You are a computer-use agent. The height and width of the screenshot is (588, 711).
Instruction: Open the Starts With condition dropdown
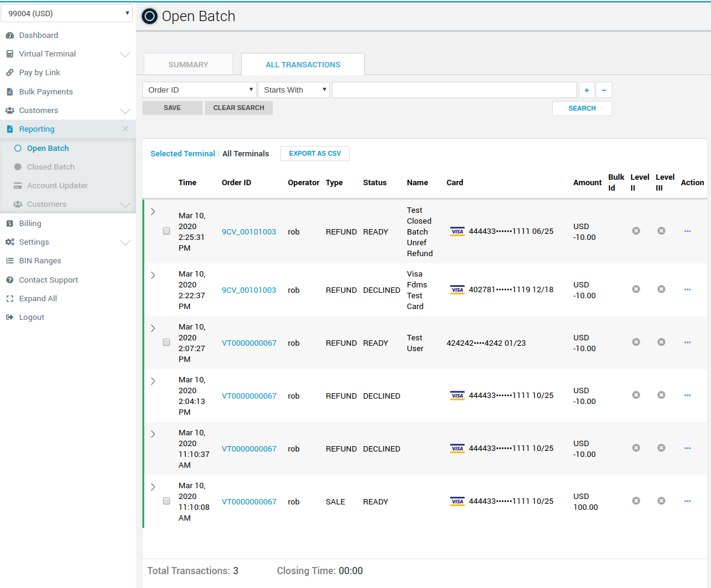(x=294, y=90)
